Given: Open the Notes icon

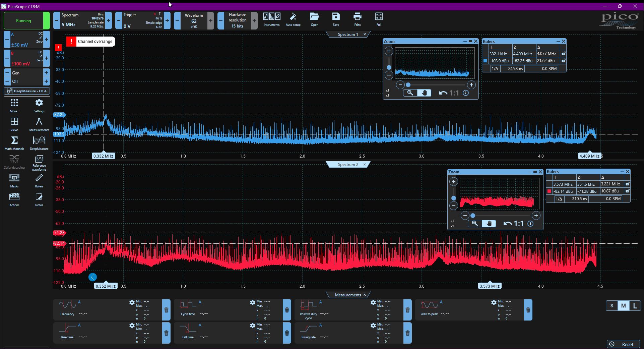Looking at the screenshot, I should click(x=39, y=199).
